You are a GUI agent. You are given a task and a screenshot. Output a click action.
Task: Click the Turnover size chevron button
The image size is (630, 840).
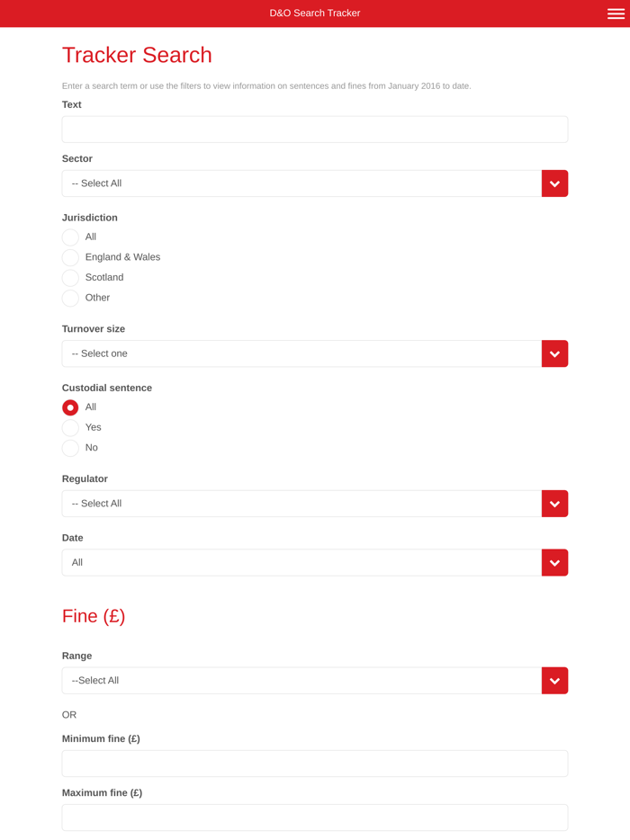click(x=554, y=353)
